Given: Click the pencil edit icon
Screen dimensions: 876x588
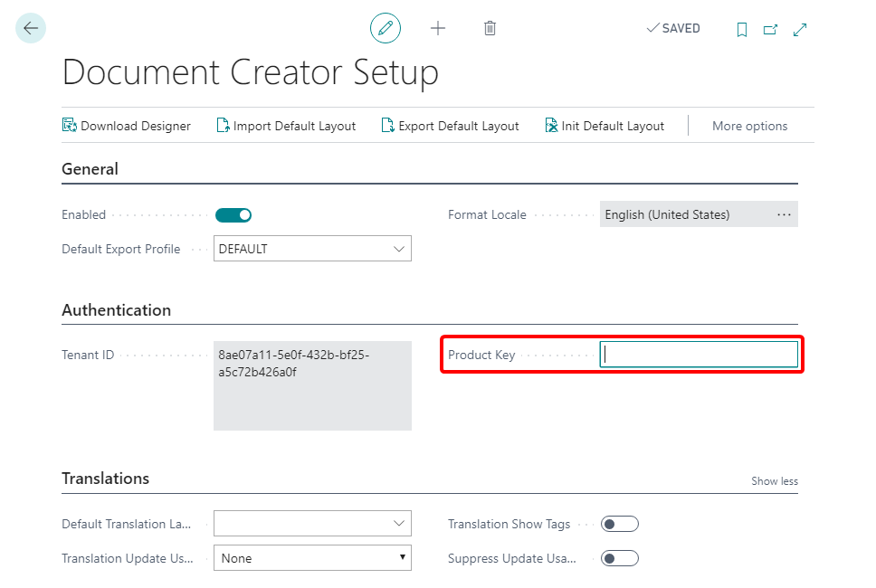Looking at the screenshot, I should [x=386, y=28].
